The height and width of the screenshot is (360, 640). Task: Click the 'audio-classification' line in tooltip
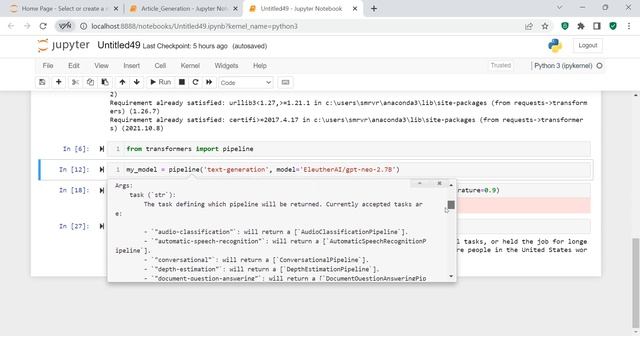coord(276,232)
